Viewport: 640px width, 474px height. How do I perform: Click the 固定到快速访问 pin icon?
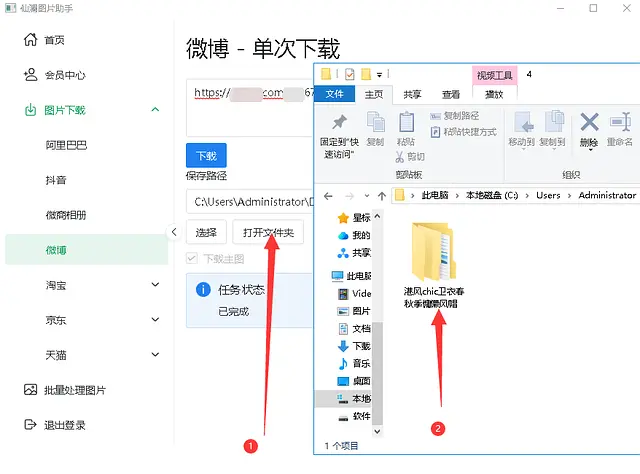(339, 122)
